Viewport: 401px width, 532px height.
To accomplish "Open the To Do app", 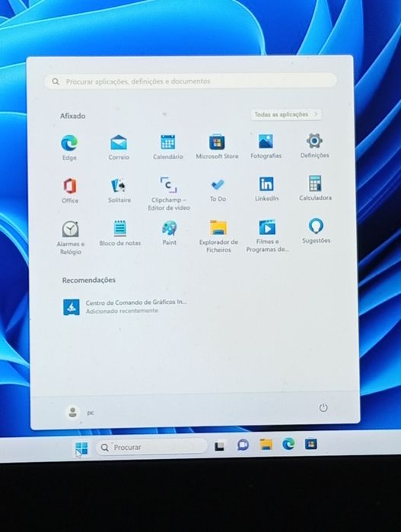I will [x=218, y=189].
